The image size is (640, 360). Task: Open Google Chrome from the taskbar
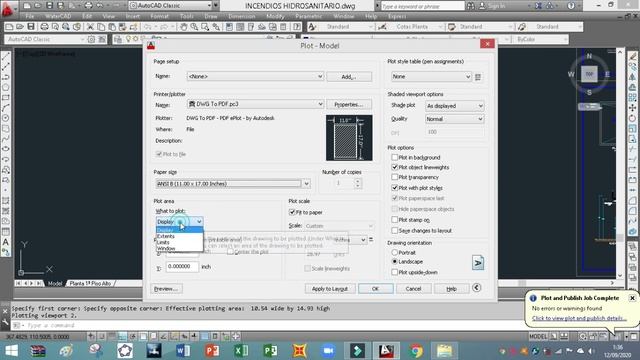[416, 351]
